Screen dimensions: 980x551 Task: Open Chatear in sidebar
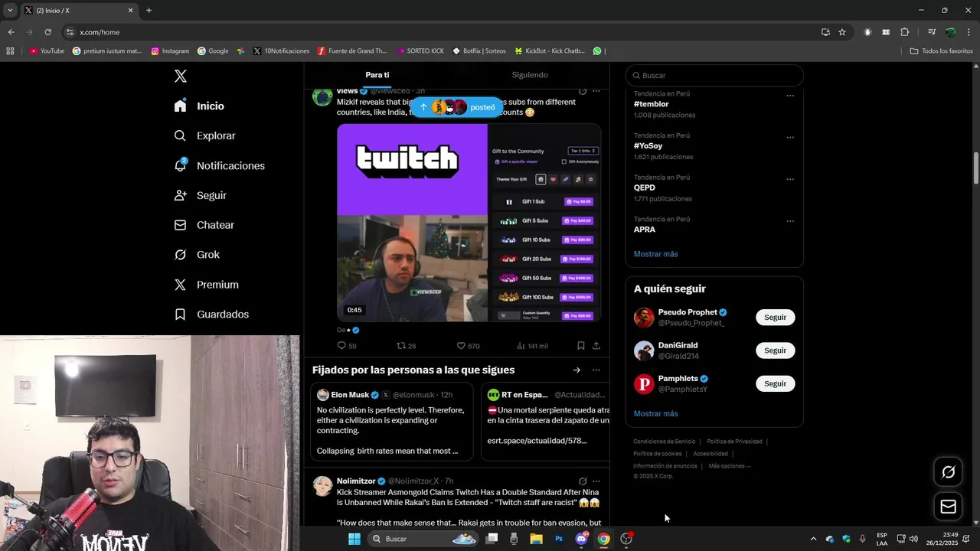tap(204, 225)
